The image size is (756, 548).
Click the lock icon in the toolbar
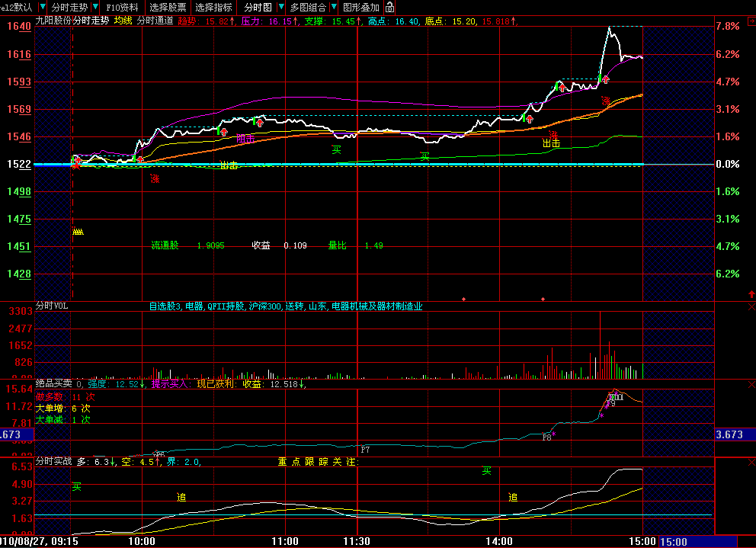pos(390,7)
